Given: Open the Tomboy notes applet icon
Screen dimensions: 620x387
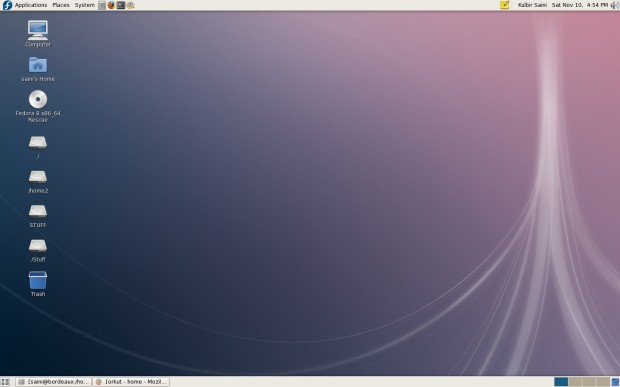Looking at the screenshot, I should pyautogui.click(x=504, y=5).
